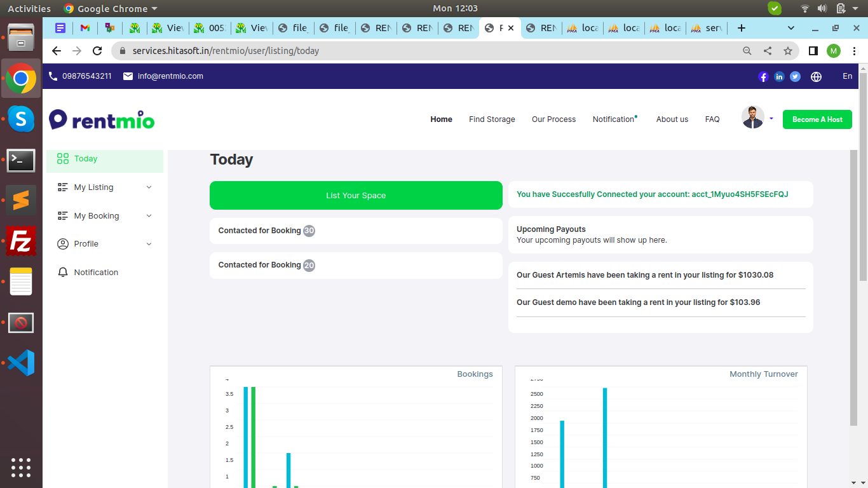Open the rentmio LinkedIn icon
This screenshot has width=868, height=488.
[x=780, y=77]
